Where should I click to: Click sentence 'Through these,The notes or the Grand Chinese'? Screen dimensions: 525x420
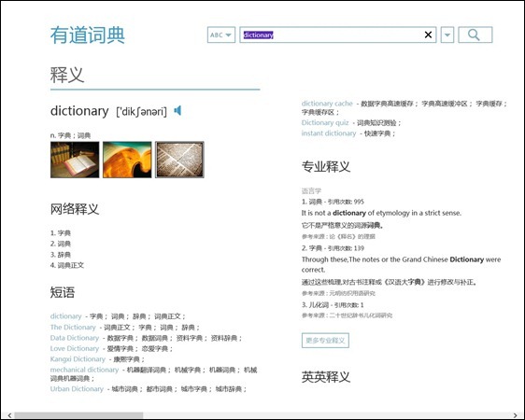[x=401, y=264]
